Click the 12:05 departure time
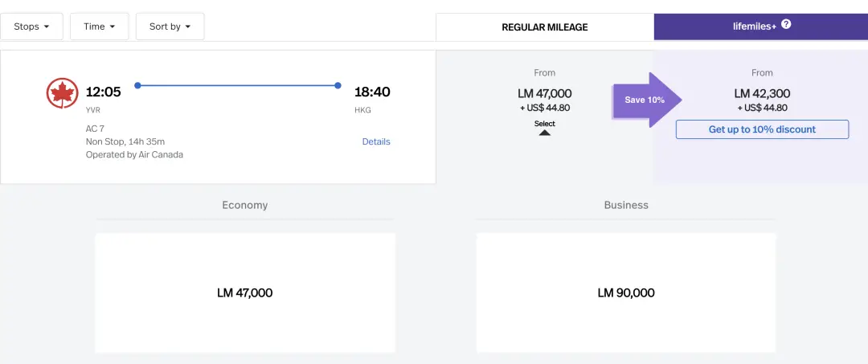 [103, 92]
